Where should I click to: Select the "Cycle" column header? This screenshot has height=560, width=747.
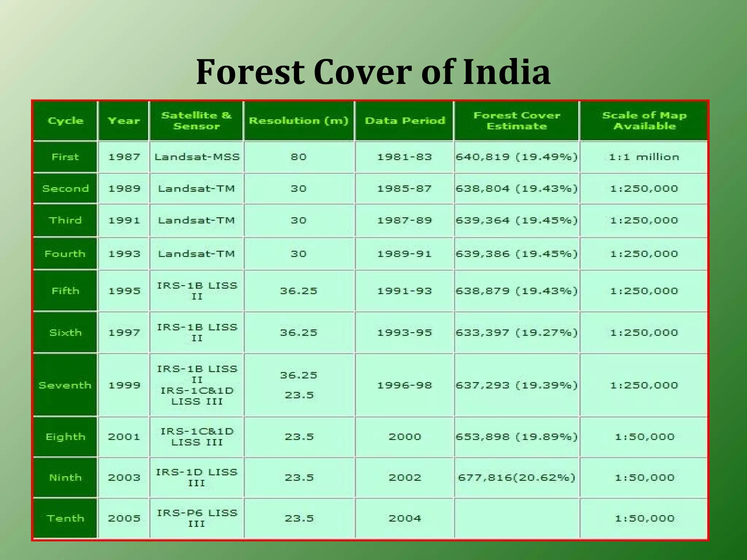coord(66,121)
